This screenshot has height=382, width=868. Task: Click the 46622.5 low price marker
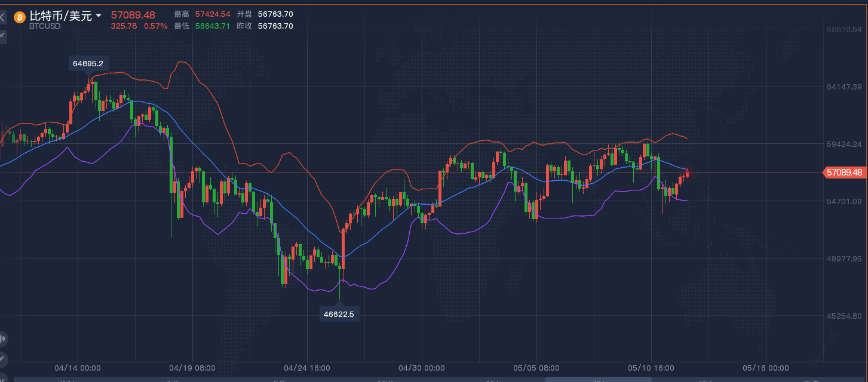pos(339,314)
